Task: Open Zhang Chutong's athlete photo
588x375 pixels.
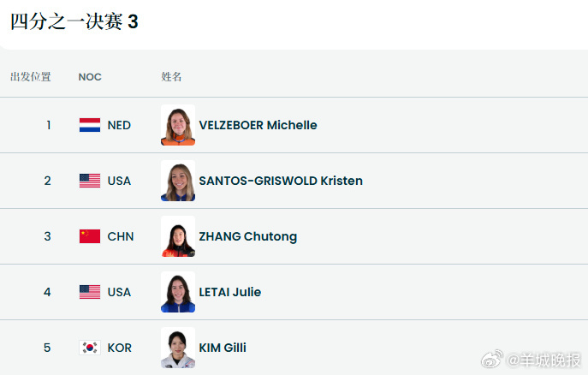Action: pos(178,236)
